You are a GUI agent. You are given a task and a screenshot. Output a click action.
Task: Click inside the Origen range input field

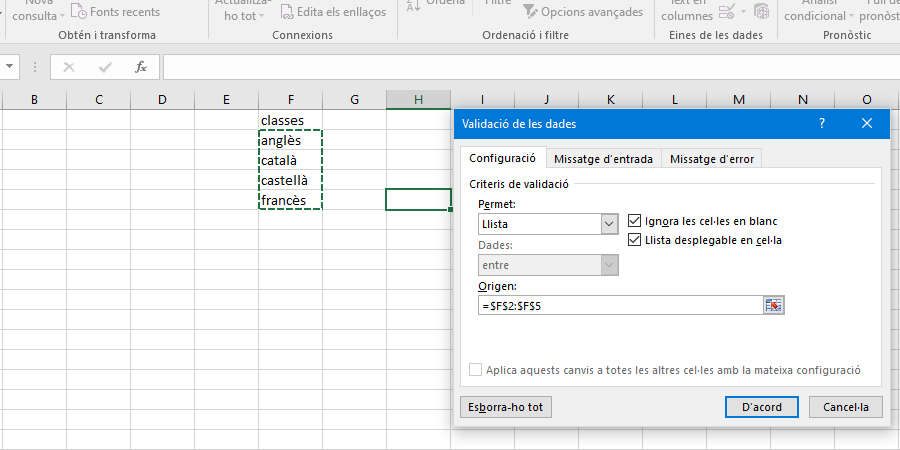pos(620,306)
